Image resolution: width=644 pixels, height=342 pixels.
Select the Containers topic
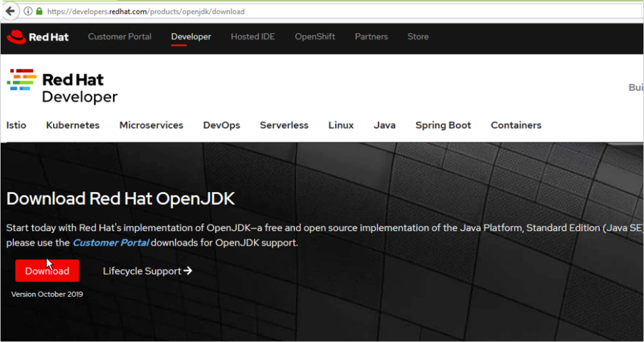click(516, 125)
